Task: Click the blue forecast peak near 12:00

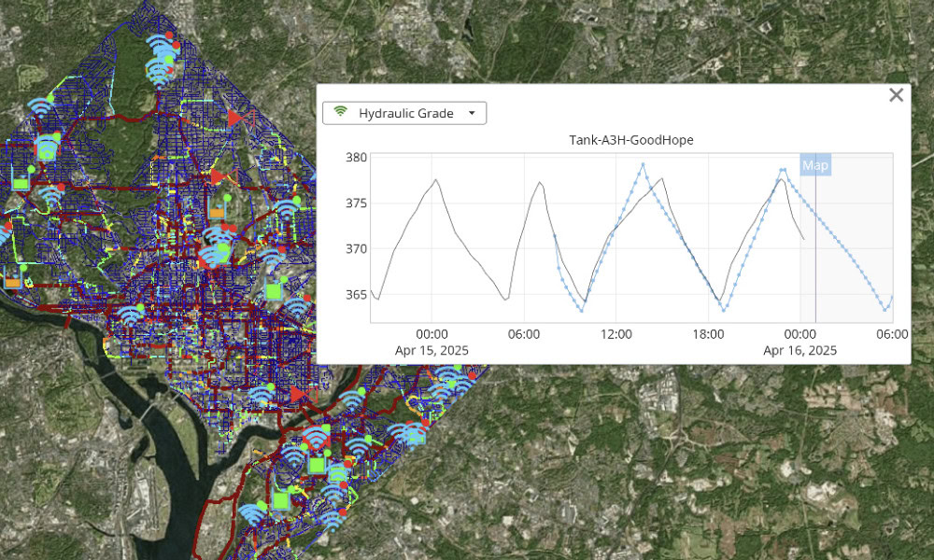Action: click(x=643, y=164)
